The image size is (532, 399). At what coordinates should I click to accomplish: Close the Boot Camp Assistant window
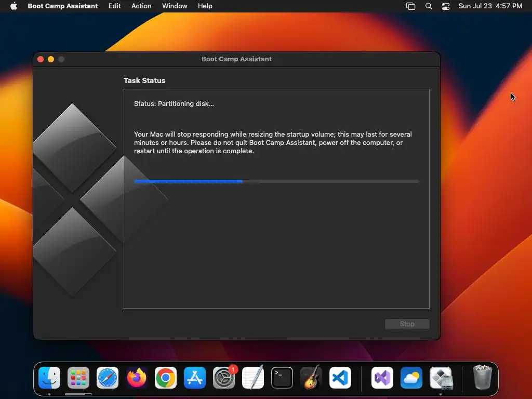pos(41,59)
